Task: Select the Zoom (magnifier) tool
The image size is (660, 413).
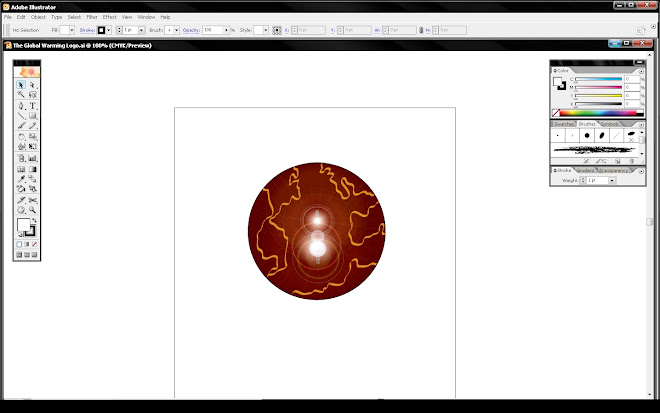Action: [x=32, y=210]
